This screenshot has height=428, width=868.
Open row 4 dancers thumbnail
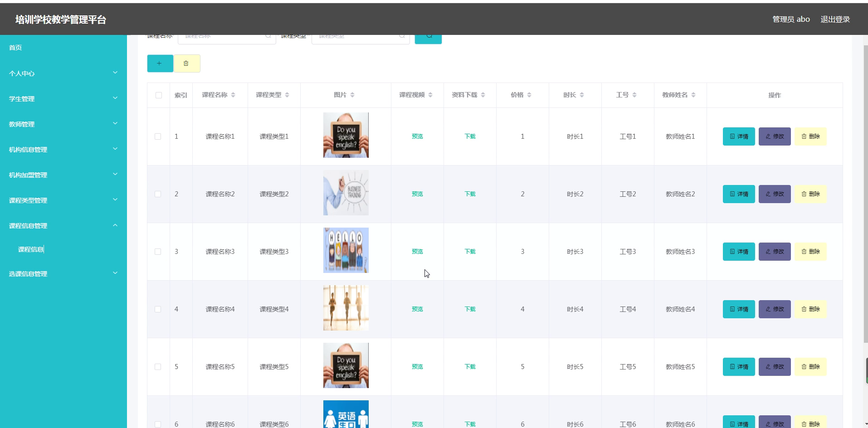(x=346, y=308)
